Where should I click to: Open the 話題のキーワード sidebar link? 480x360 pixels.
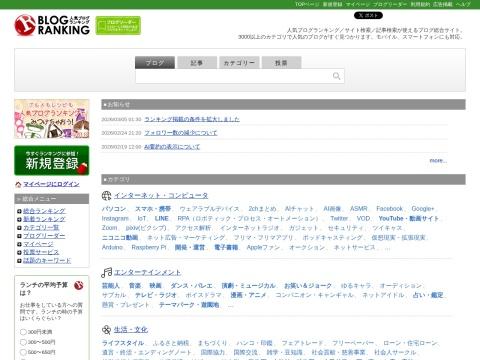pyautogui.click(x=47, y=260)
